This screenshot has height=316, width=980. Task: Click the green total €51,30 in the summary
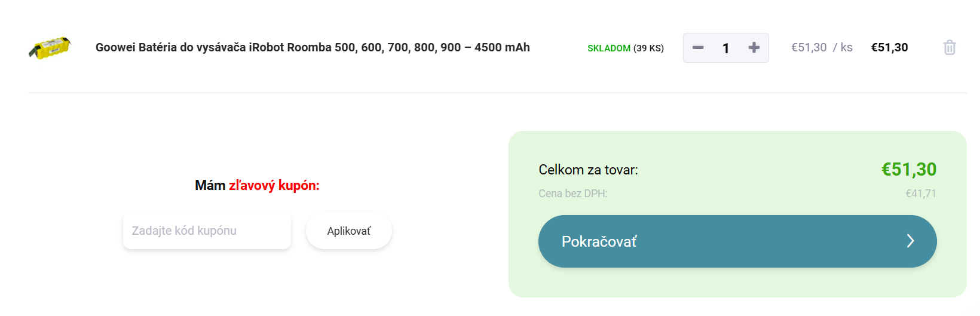[x=909, y=170]
